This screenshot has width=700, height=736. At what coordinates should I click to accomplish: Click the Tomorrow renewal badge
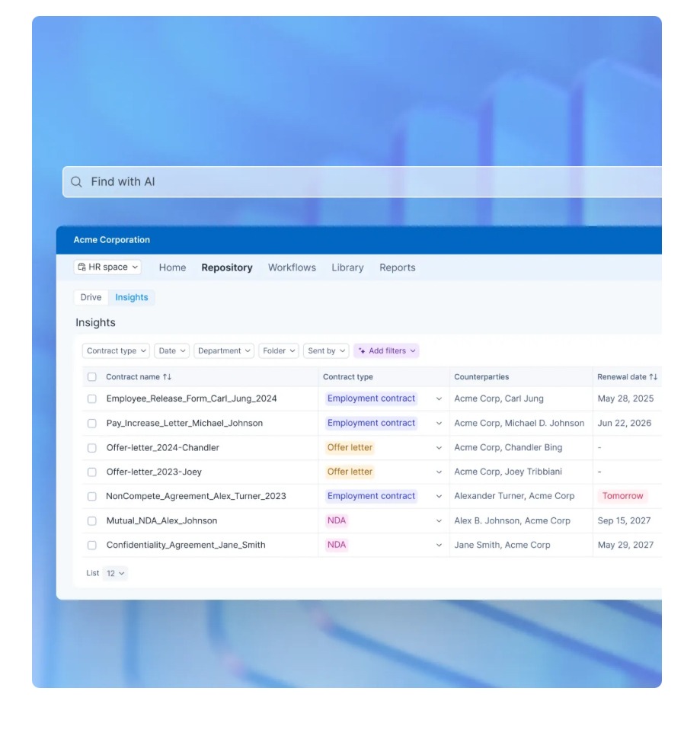pos(625,496)
